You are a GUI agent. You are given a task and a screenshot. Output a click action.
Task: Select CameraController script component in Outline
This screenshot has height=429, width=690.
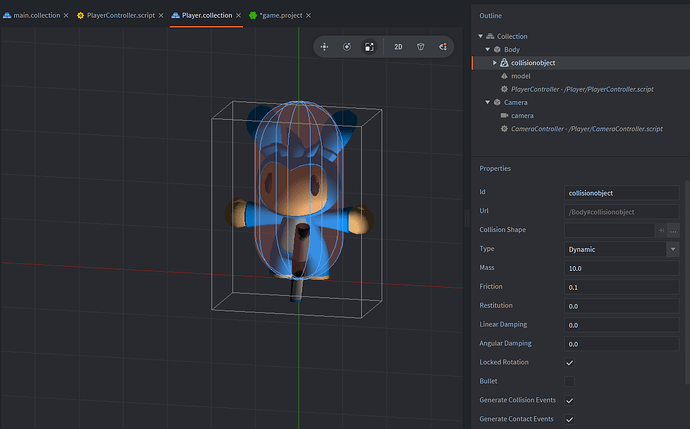pyautogui.click(x=587, y=128)
